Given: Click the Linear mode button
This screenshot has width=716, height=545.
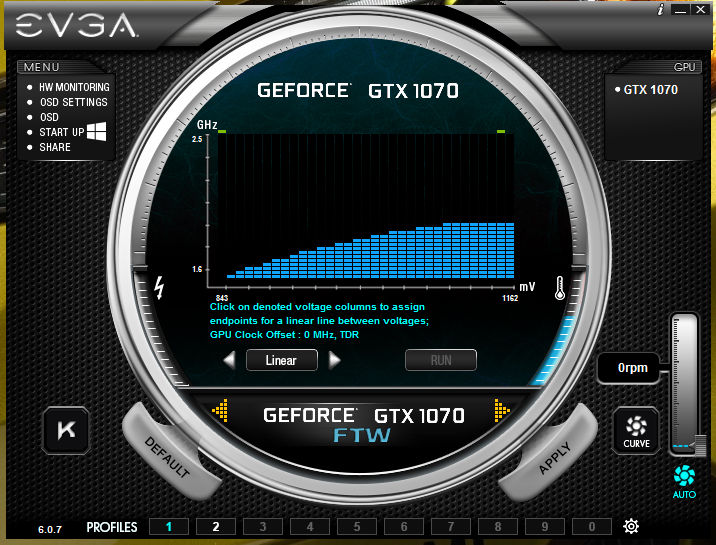Looking at the screenshot, I should pyautogui.click(x=282, y=360).
